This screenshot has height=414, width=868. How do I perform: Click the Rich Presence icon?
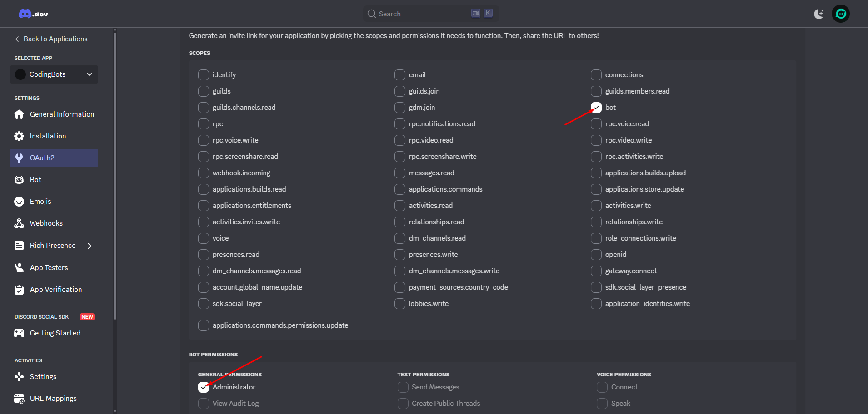pyautogui.click(x=19, y=246)
